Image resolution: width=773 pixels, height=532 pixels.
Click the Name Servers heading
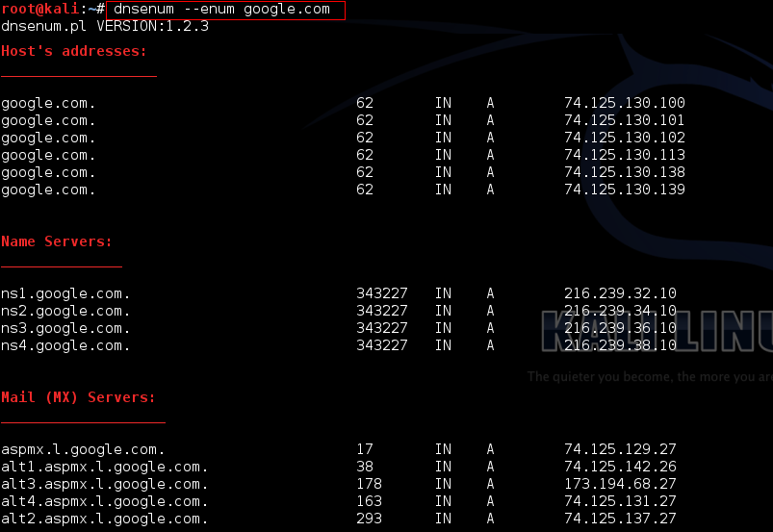click(x=57, y=241)
